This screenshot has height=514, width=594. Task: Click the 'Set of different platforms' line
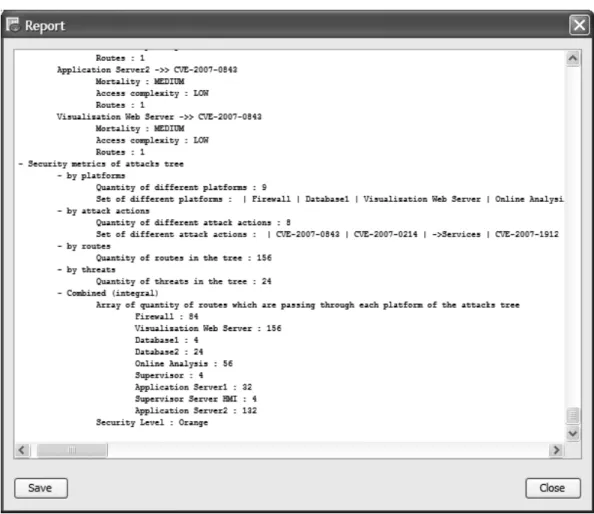[329, 199]
